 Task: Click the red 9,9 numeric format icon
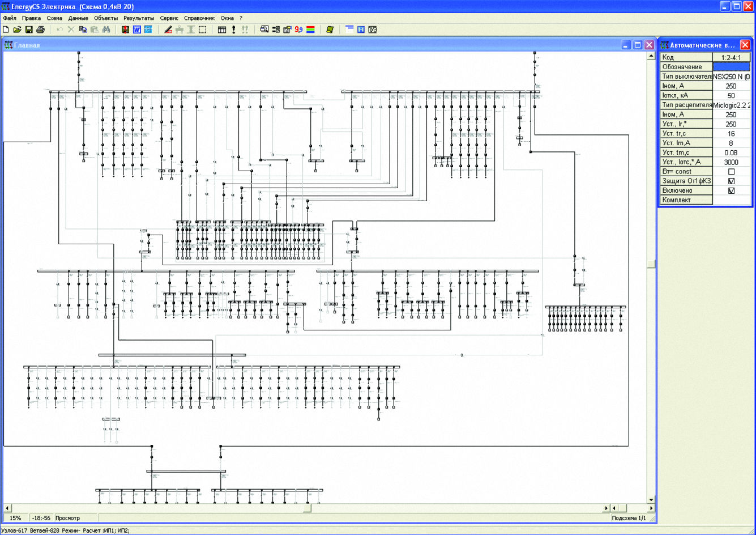tap(298, 29)
